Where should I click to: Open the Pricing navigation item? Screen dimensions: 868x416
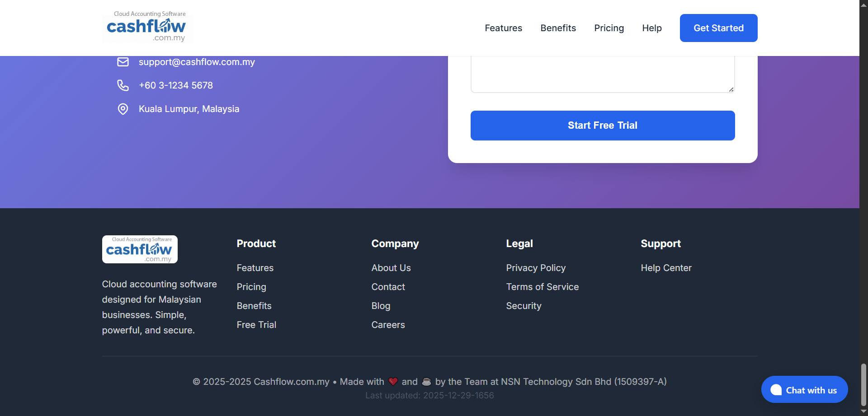(x=609, y=28)
